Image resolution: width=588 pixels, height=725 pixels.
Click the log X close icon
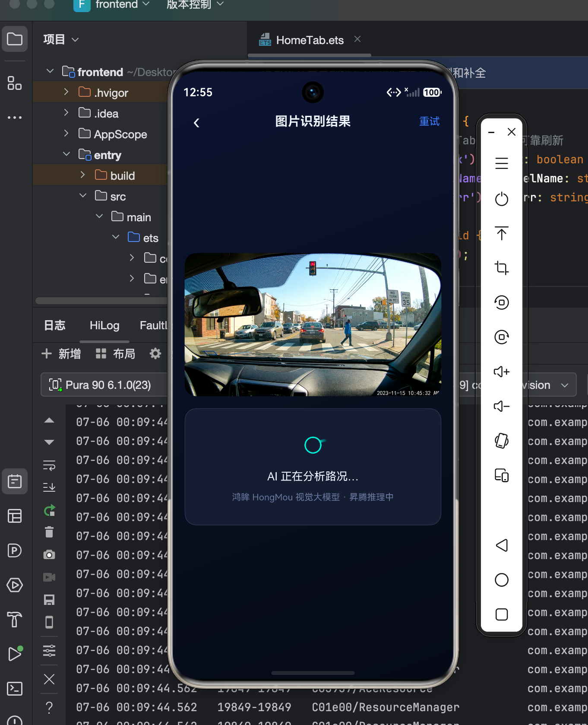(49, 679)
